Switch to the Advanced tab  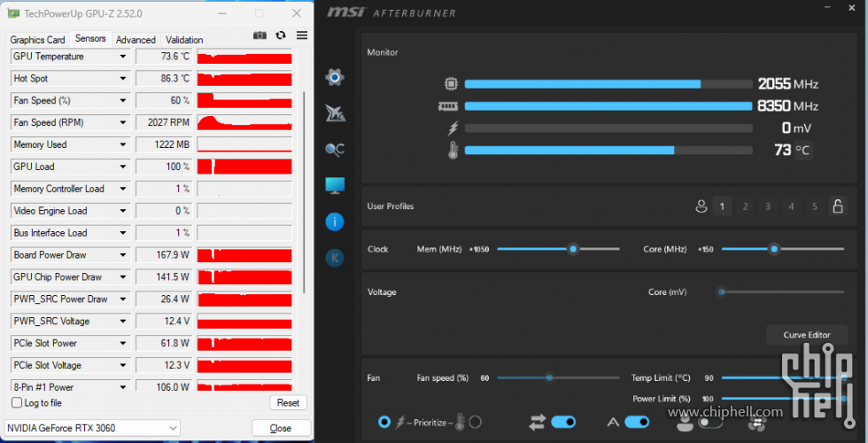pyautogui.click(x=136, y=40)
